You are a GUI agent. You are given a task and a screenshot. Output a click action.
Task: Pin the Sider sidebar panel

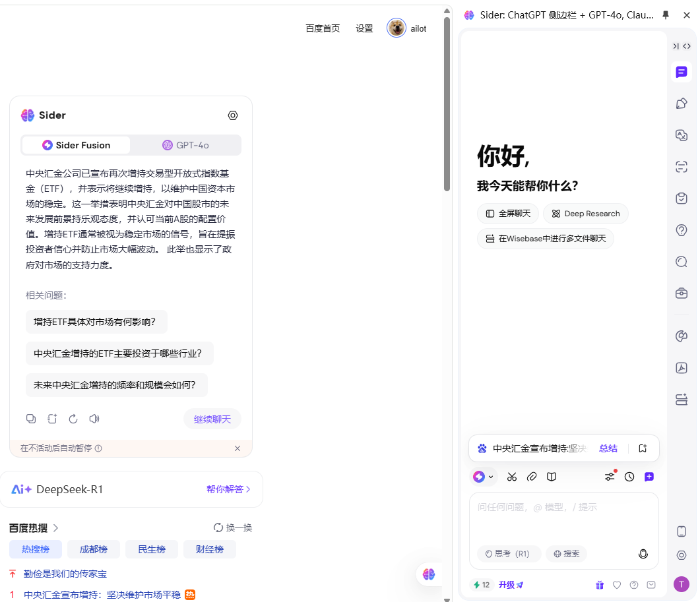tap(666, 15)
